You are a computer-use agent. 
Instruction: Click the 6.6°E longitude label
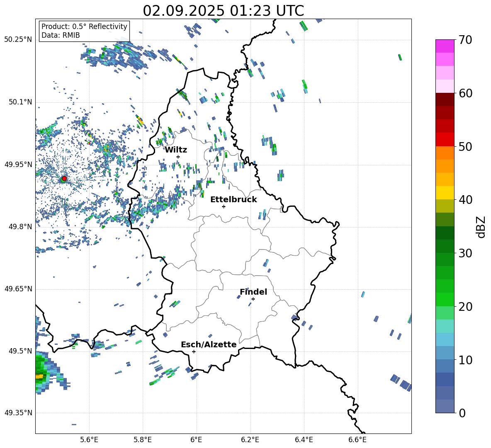point(357,440)
